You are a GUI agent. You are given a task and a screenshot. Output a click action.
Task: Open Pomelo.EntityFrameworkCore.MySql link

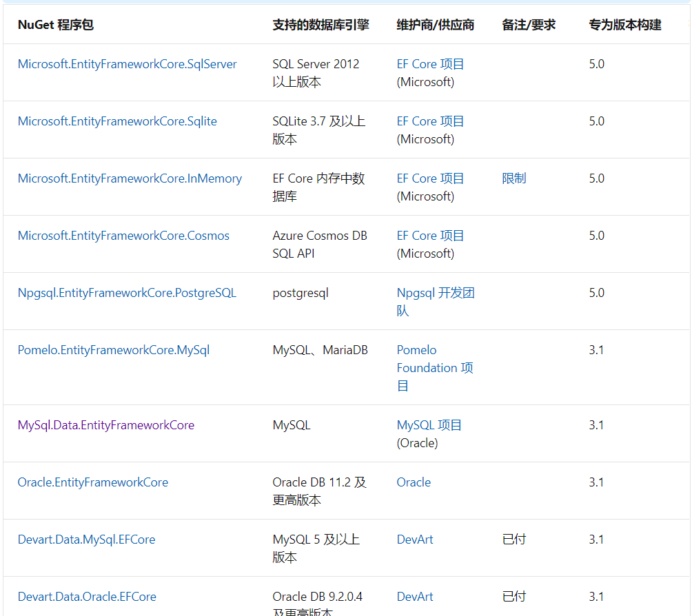click(114, 350)
